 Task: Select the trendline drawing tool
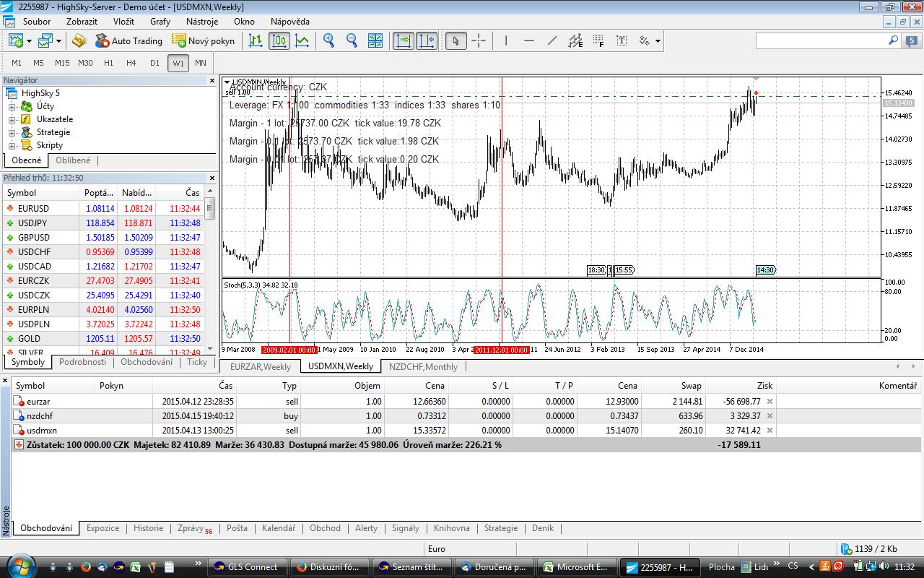point(552,40)
